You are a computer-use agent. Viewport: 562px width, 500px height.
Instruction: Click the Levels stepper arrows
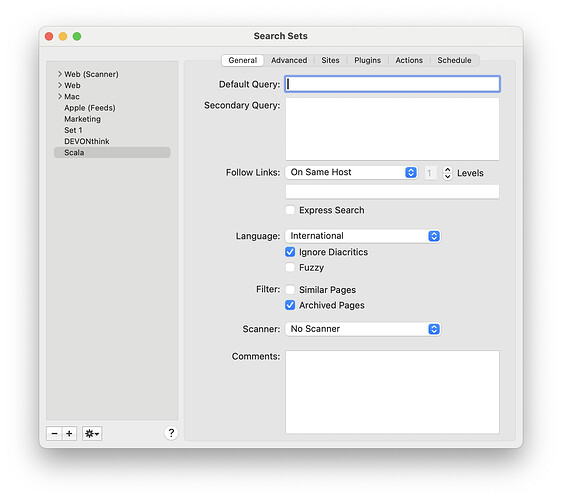(x=447, y=173)
